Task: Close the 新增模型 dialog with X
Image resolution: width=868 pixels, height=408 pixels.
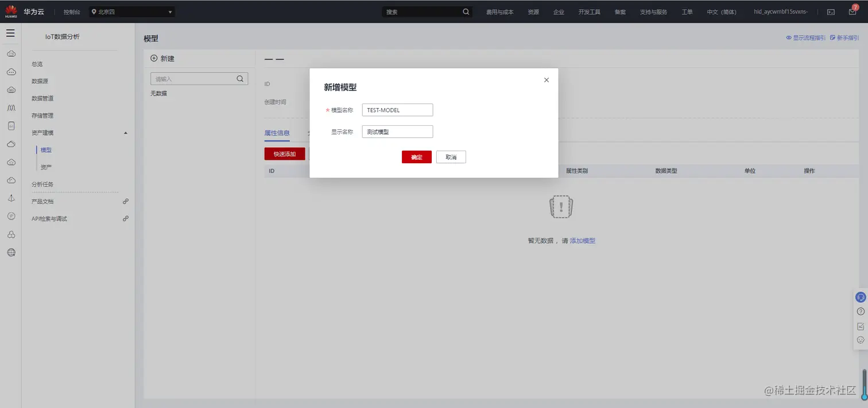Action: [x=547, y=80]
